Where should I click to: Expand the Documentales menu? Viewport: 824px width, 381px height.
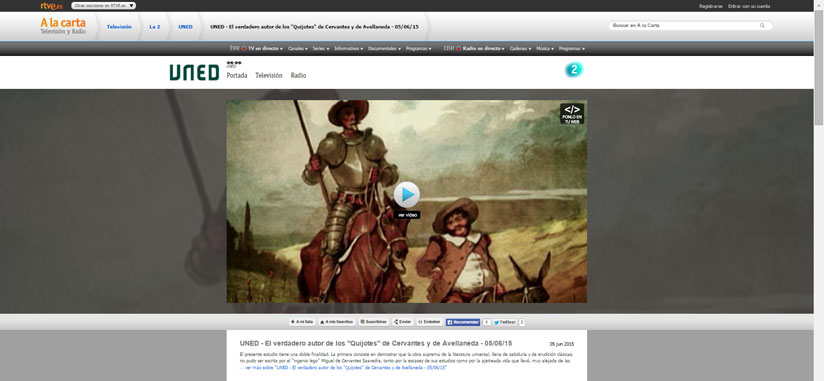(x=384, y=48)
